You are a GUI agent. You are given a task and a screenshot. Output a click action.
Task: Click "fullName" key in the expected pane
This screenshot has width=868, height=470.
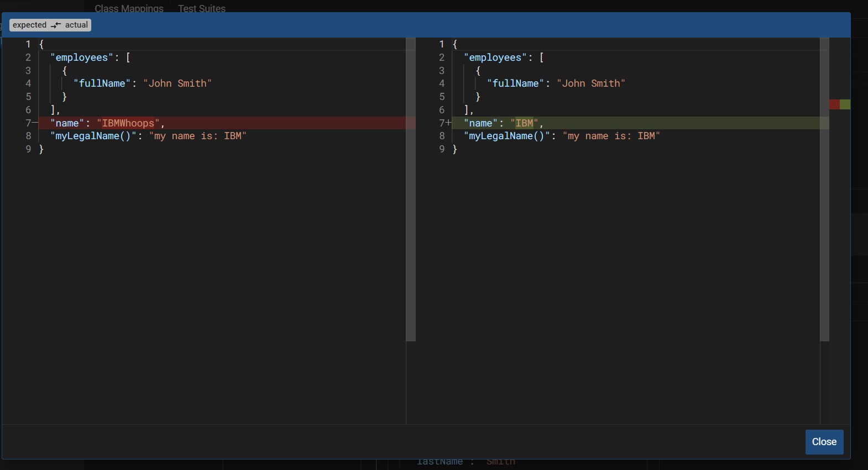[x=102, y=83]
